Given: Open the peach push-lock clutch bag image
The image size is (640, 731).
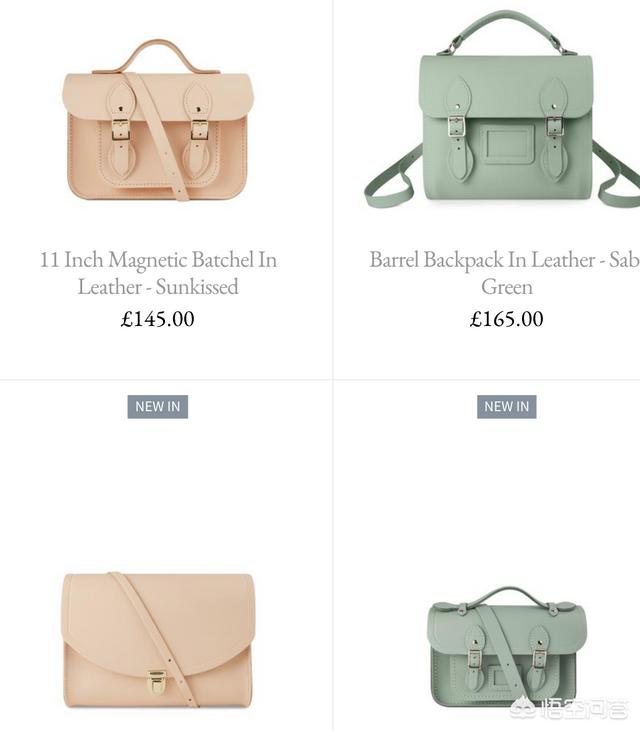Looking at the screenshot, I should click(x=158, y=640).
